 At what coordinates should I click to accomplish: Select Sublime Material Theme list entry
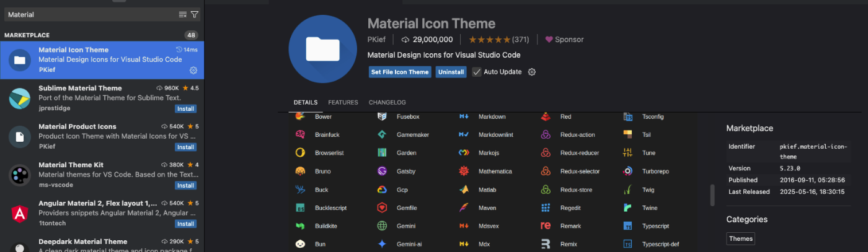pos(102,98)
